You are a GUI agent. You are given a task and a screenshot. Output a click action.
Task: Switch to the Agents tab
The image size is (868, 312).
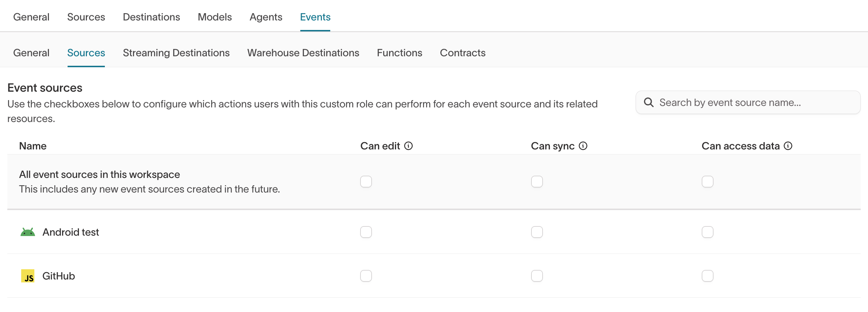(266, 17)
